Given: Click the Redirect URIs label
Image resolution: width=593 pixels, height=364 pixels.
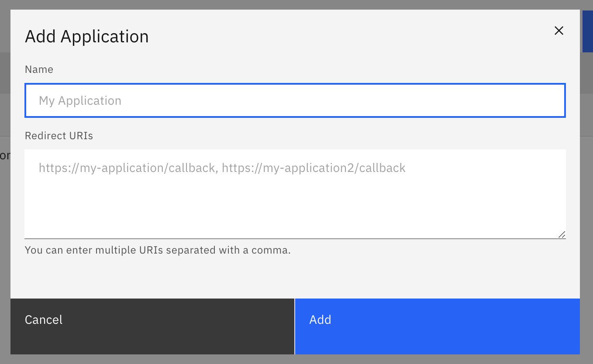Looking at the screenshot, I should 59,135.
